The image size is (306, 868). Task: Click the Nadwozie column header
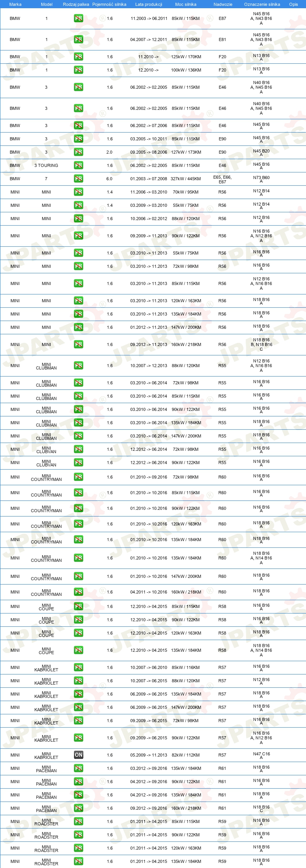pos(223,4)
